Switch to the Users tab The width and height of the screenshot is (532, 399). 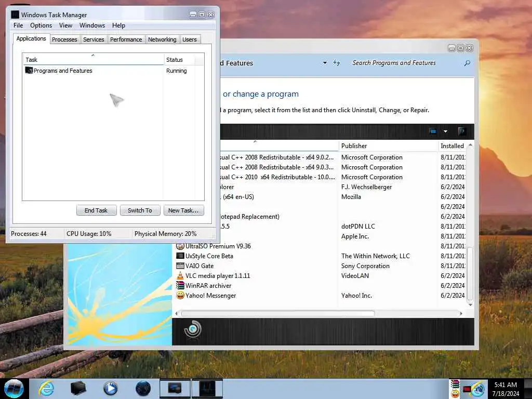[x=189, y=39]
